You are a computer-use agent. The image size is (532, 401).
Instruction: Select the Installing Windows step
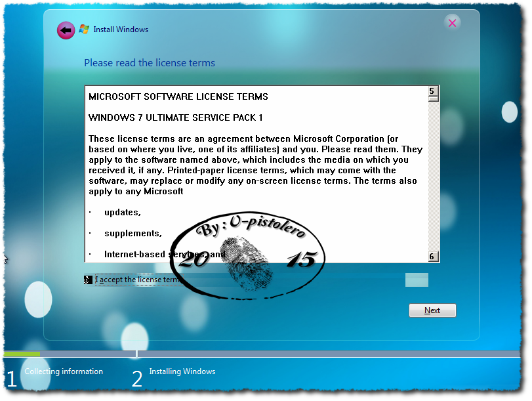coord(182,371)
